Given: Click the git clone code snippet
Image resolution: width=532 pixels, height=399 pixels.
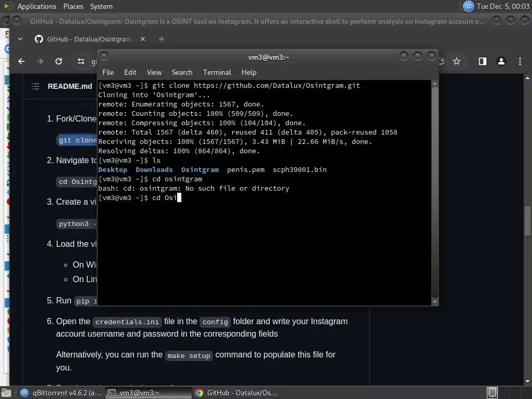Looking at the screenshot, I should tap(77, 140).
